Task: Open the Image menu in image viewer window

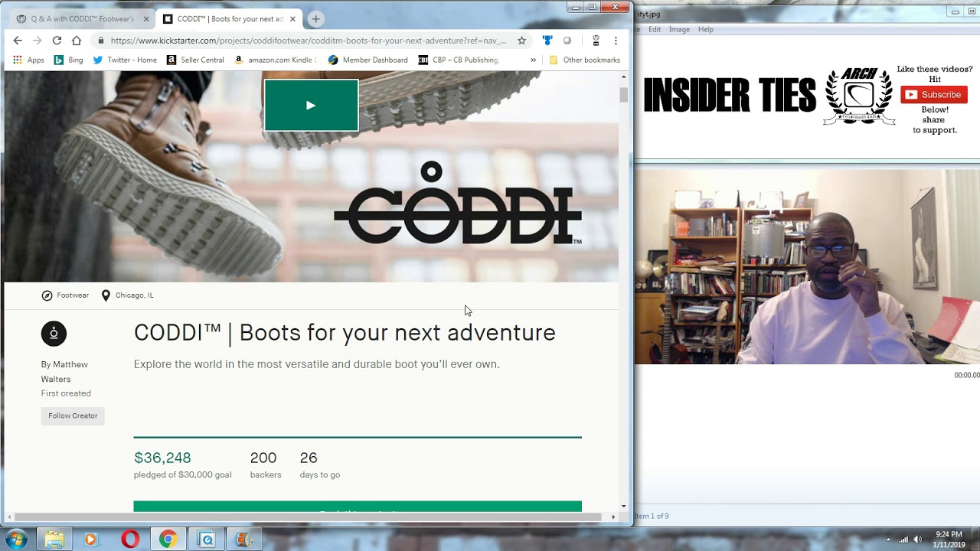Action: point(679,29)
